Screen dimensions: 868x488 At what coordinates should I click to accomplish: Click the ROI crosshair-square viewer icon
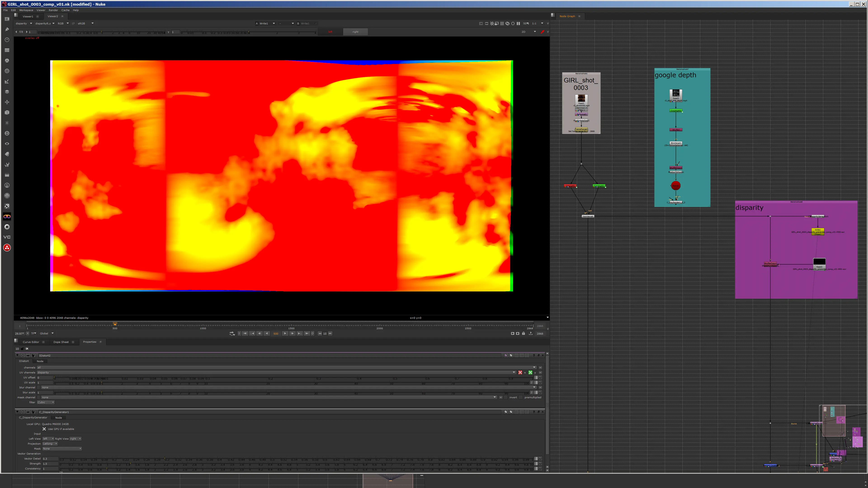point(513,23)
